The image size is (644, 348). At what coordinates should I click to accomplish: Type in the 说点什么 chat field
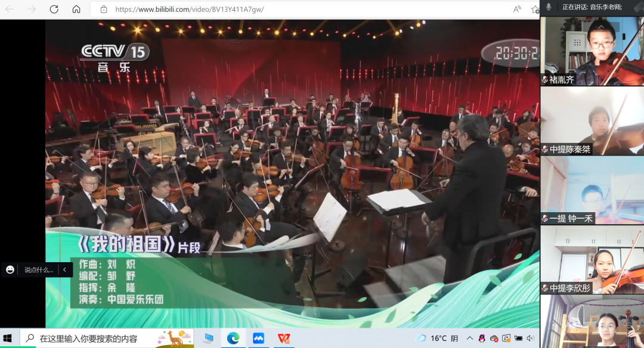[x=39, y=270]
